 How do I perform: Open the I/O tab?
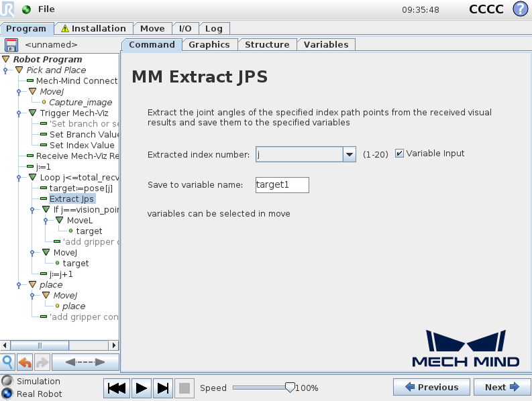coord(185,28)
